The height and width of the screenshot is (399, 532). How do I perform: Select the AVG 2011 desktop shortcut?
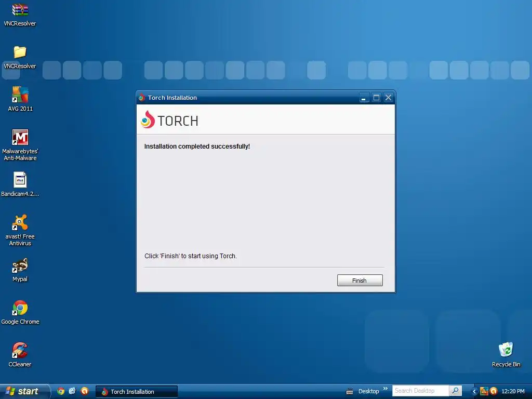pyautogui.click(x=20, y=99)
